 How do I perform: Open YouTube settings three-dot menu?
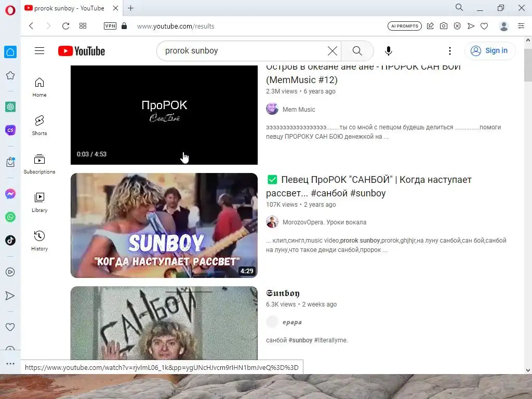[x=450, y=51]
